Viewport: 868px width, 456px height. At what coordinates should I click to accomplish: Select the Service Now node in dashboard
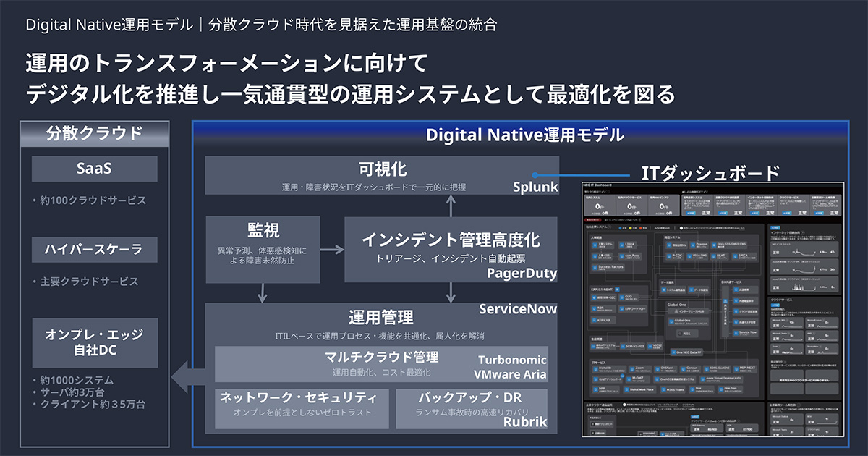click(x=746, y=332)
